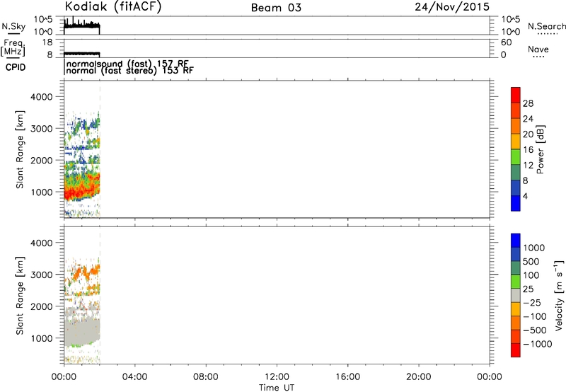The width and height of the screenshot is (566, 392).
Task: Click the 3000 range tick in velocity panel
Action: (x=41, y=275)
